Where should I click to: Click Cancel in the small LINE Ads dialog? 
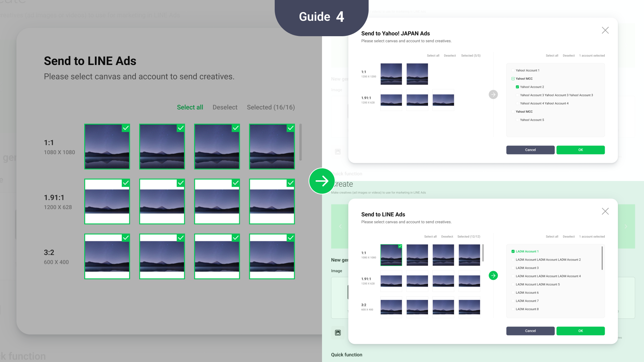530,331
